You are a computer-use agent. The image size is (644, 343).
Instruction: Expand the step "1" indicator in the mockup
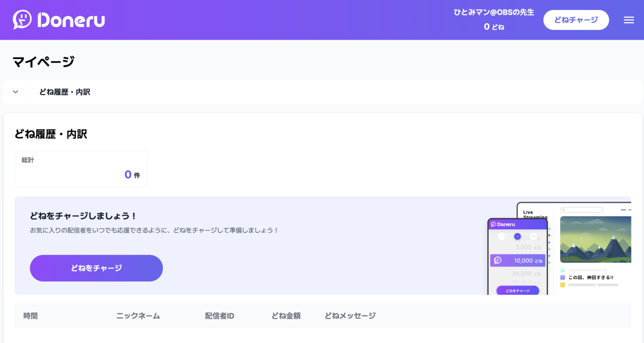coord(517,236)
